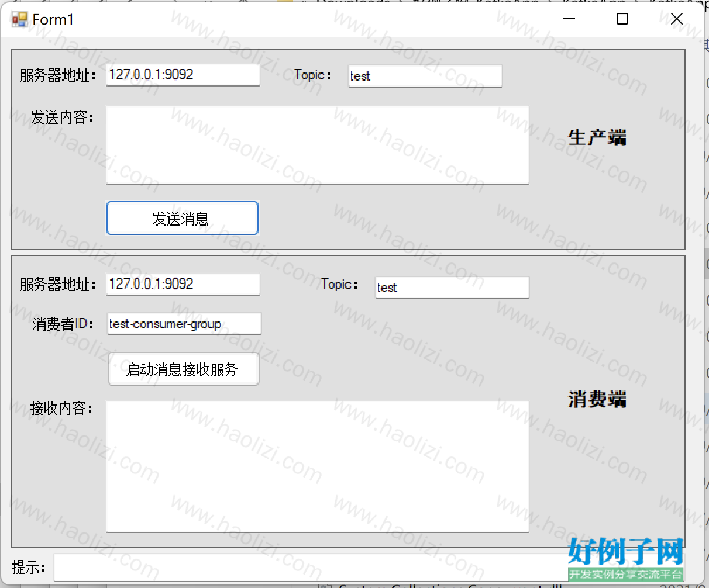Click the 消费者ID input field

(x=184, y=324)
